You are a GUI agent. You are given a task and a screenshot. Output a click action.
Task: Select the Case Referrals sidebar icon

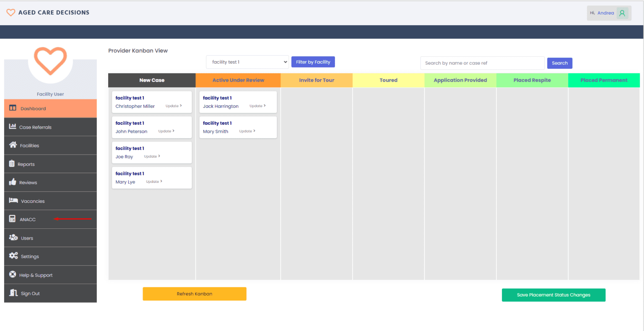pos(13,127)
